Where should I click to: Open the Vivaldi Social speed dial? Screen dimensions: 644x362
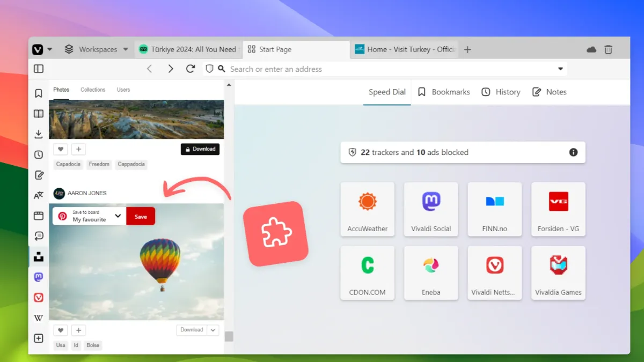pos(431,209)
